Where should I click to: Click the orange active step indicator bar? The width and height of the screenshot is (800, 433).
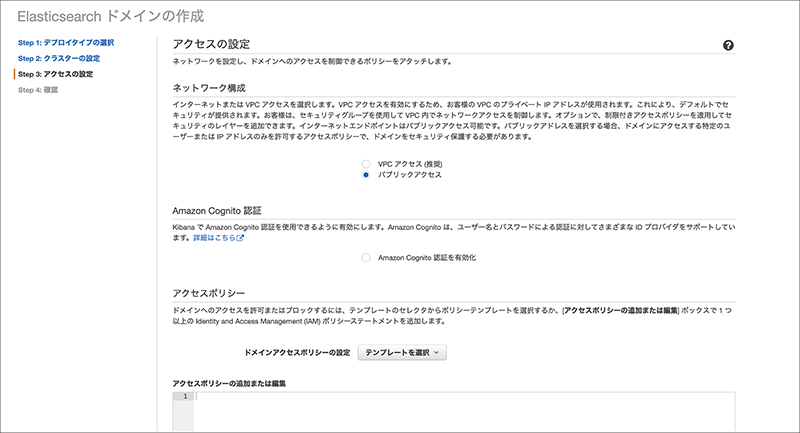[x=15, y=74]
